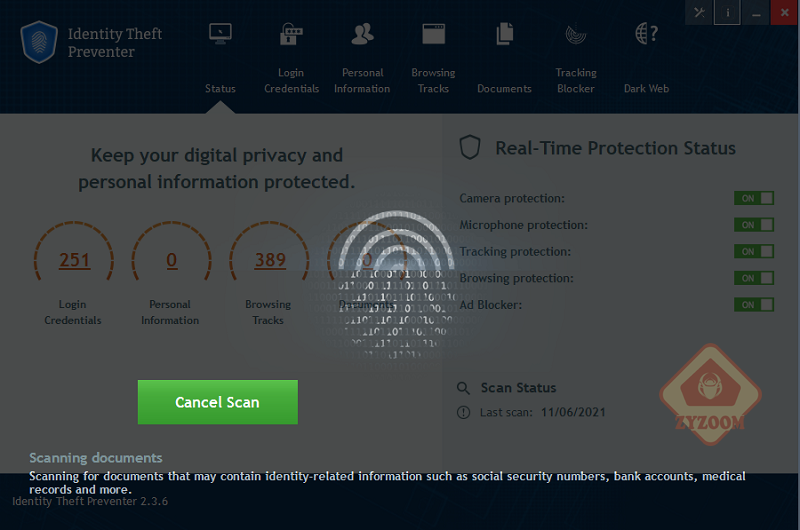The width and height of the screenshot is (800, 530).
Task: Click the info button in title bar
Action: 728,12
